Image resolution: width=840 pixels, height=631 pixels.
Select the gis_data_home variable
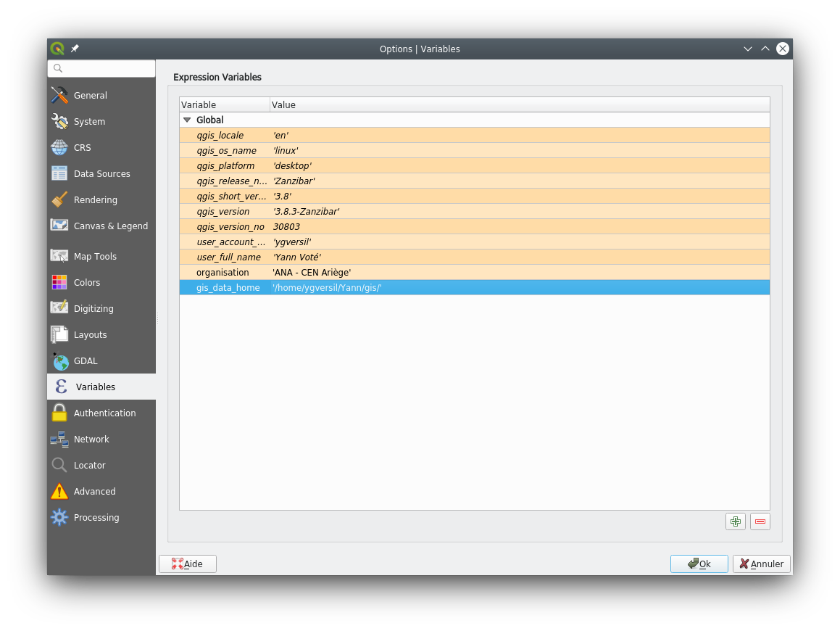(228, 288)
